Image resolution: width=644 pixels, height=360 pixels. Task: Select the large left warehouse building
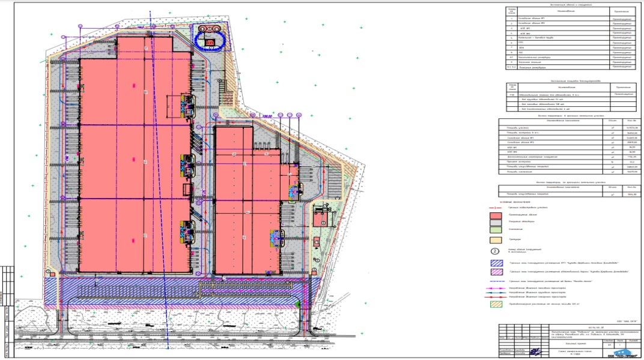(x=132, y=162)
